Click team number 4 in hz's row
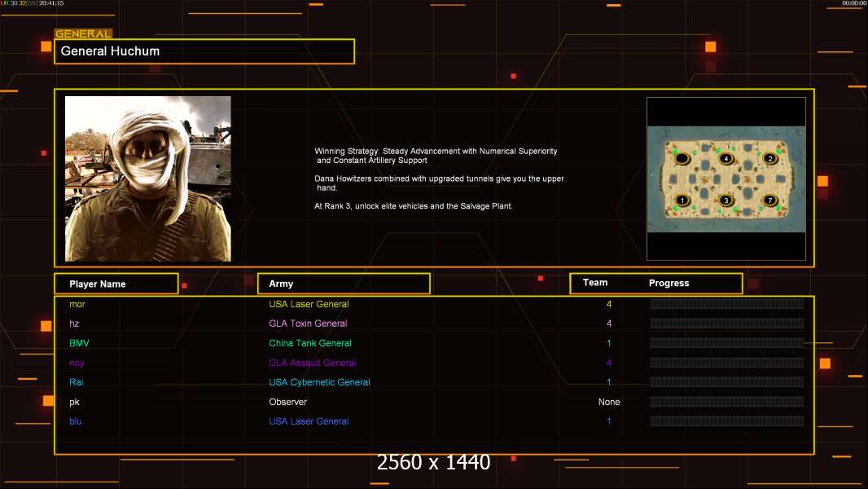 point(609,324)
